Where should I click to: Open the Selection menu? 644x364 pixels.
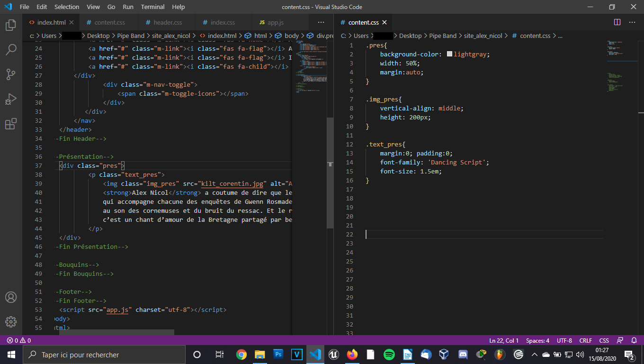(67, 7)
